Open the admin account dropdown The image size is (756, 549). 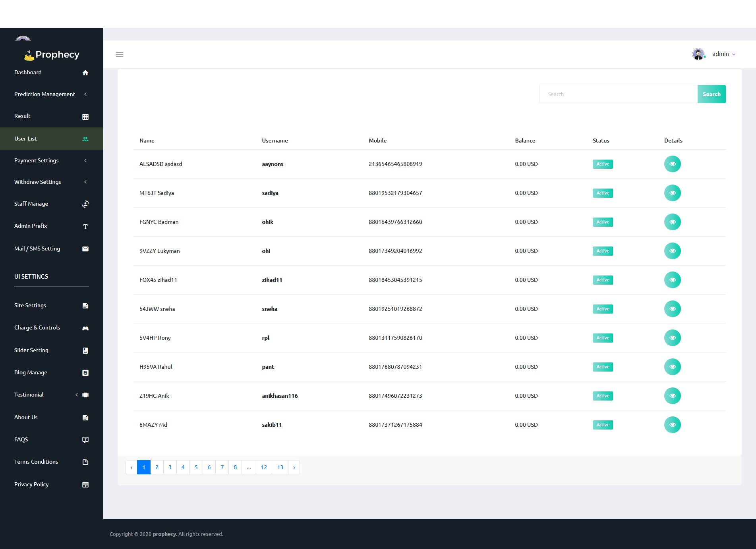(724, 54)
